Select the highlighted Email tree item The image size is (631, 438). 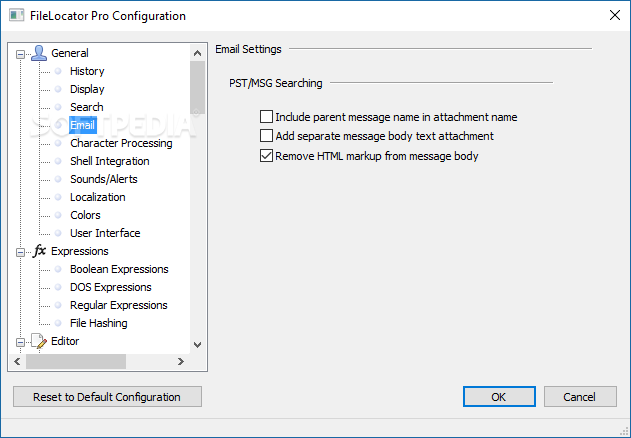(82, 125)
